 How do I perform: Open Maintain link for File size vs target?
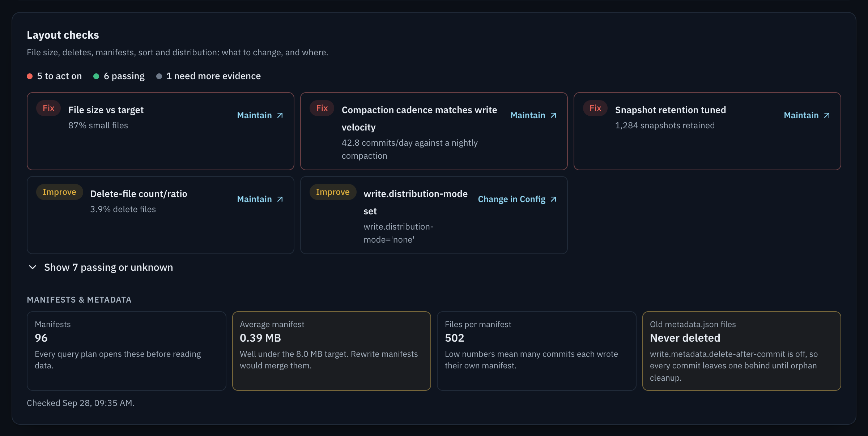(260, 115)
